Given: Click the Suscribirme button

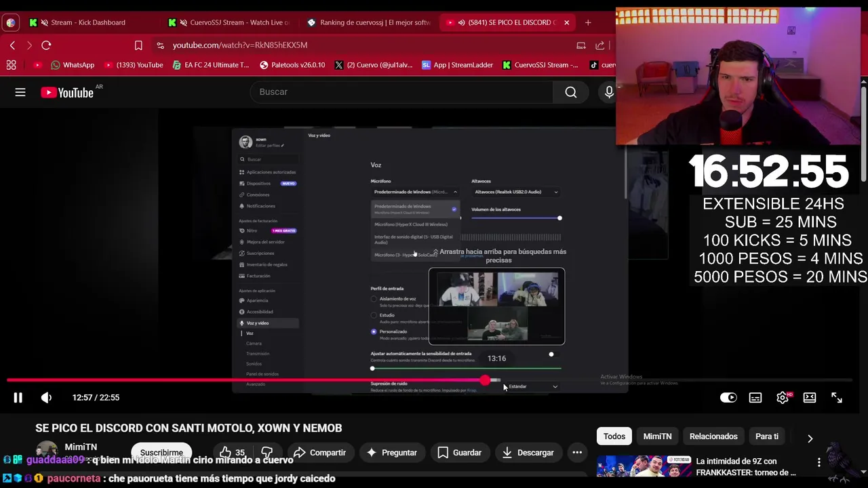Looking at the screenshot, I should click(161, 453).
